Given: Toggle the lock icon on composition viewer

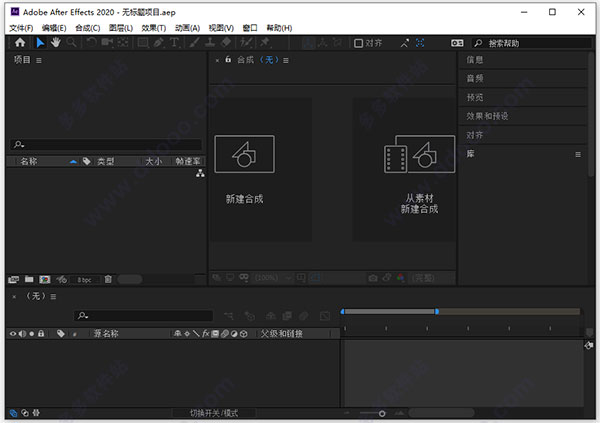Looking at the screenshot, I should [x=228, y=59].
